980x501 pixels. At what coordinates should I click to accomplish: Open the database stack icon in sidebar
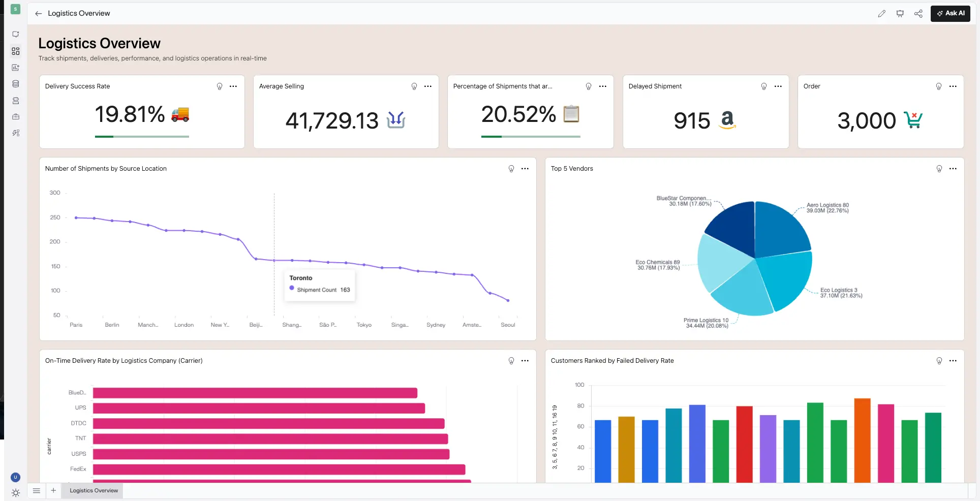[x=15, y=84]
